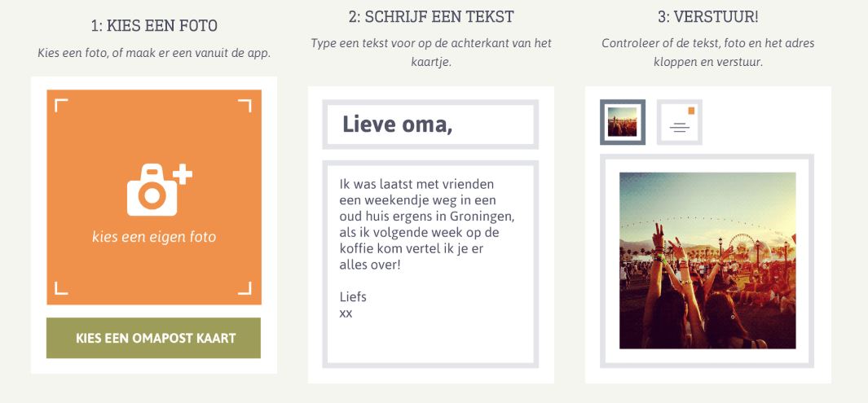The image size is (868, 403).
Task: Click the 'kies een eigen foto' label
Action: tap(154, 237)
